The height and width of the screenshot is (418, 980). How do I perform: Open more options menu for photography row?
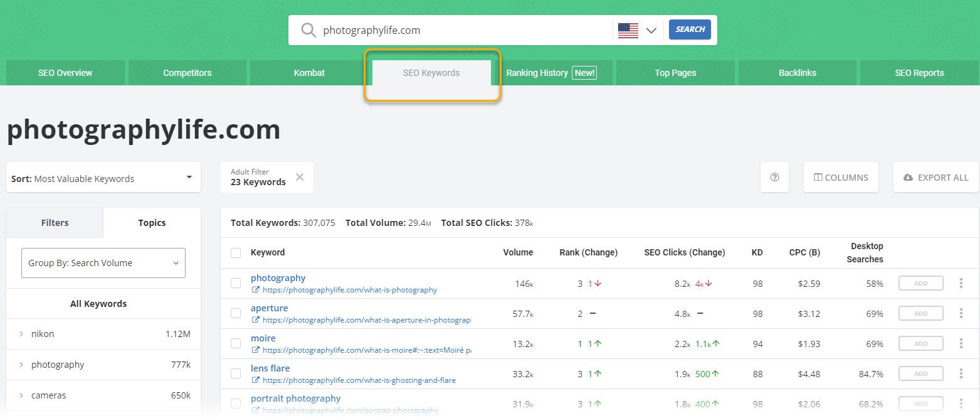tap(961, 284)
